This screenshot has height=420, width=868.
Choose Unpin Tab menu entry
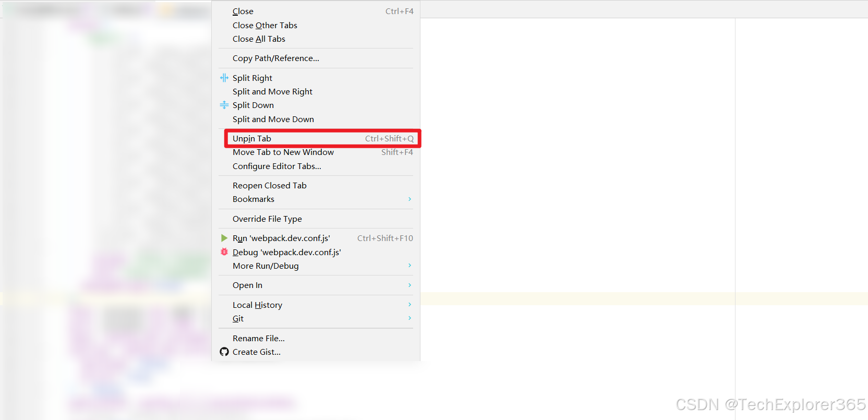[322, 138]
